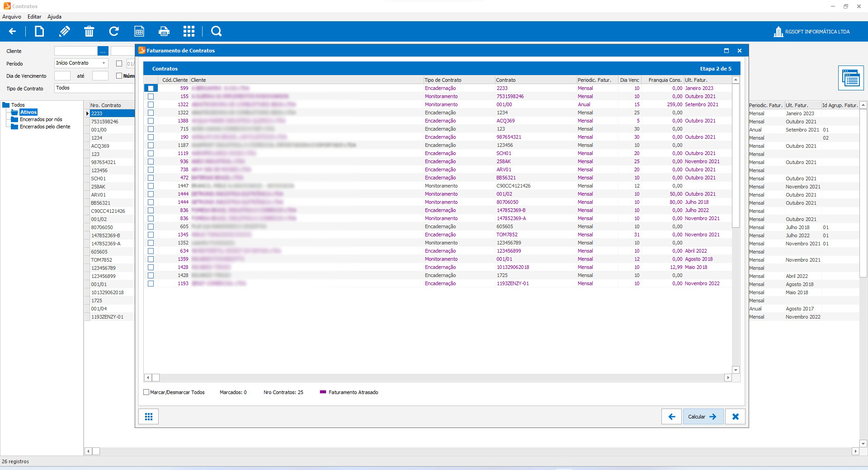
Task: Click the Calcular button
Action: (x=703, y=417)
